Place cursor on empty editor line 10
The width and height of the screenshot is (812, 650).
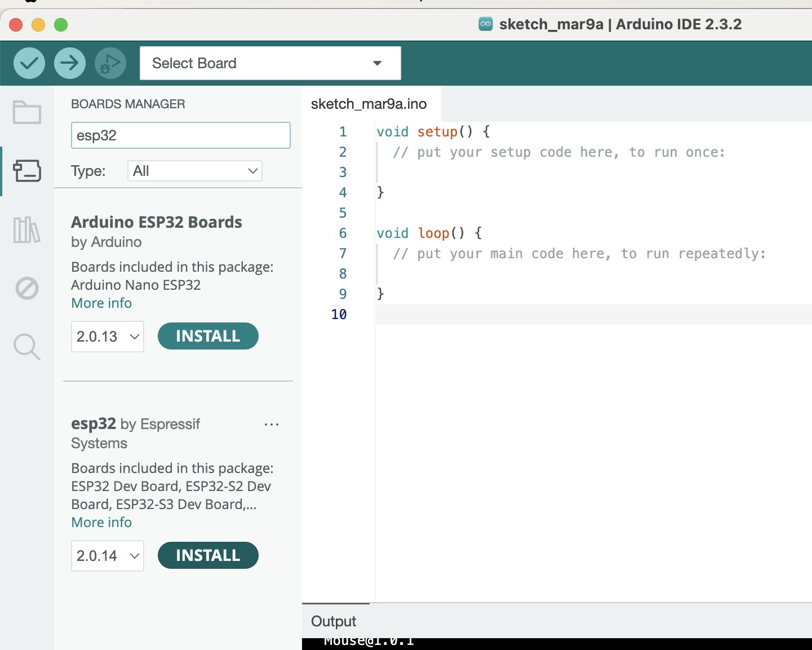594,315
